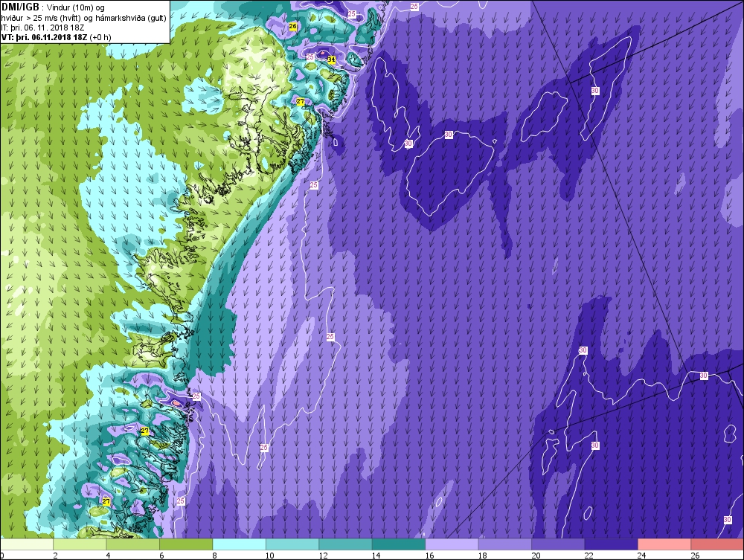Click the yellow gust label 34
The image size is (744, 560).
[x=331, y=59]
